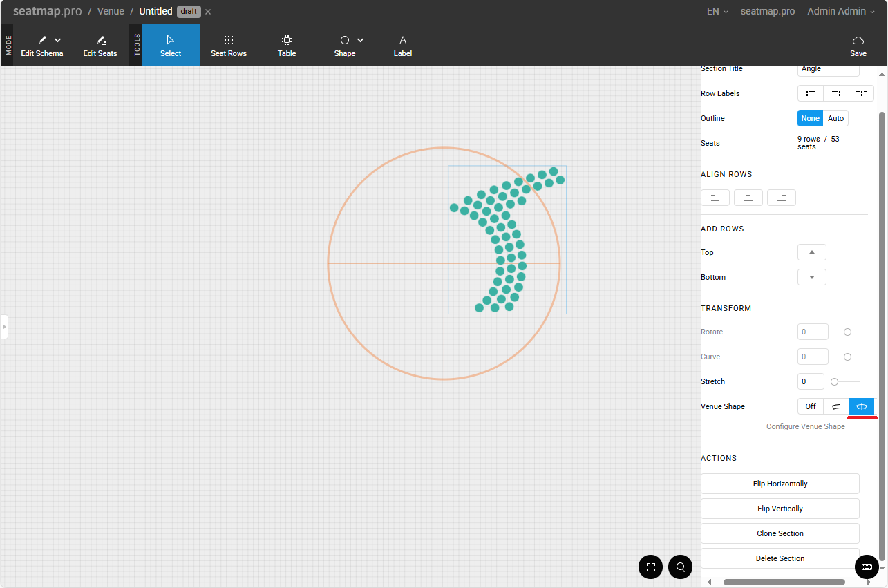
Task: Click the Stretch slider handle
Action: click(x=834, y=381)
